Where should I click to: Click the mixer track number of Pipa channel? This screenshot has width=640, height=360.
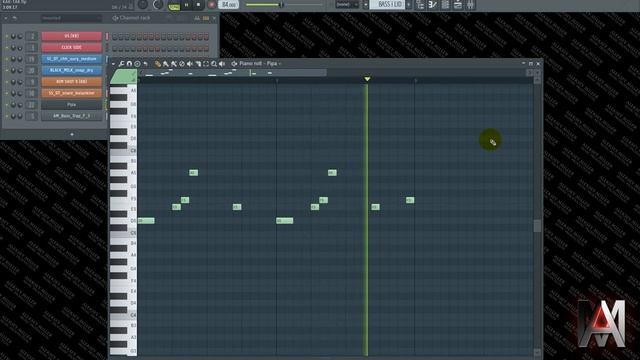coord(32,105)
